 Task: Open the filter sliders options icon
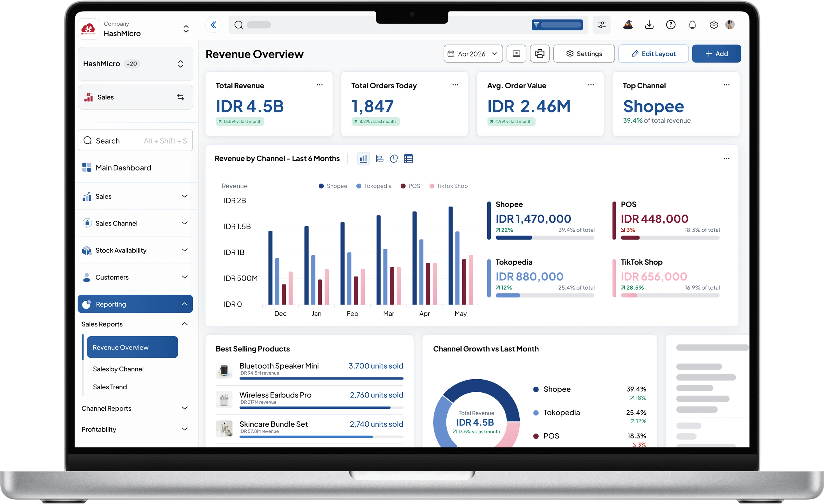[x=601, y=25]
